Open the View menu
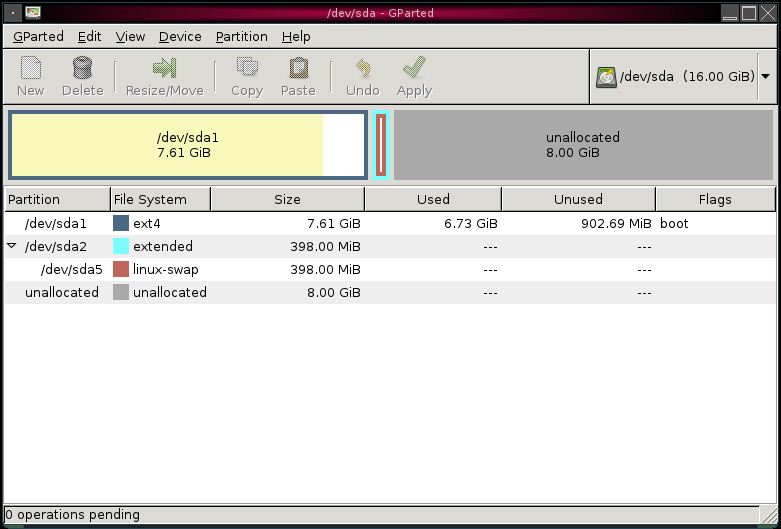 130,36
